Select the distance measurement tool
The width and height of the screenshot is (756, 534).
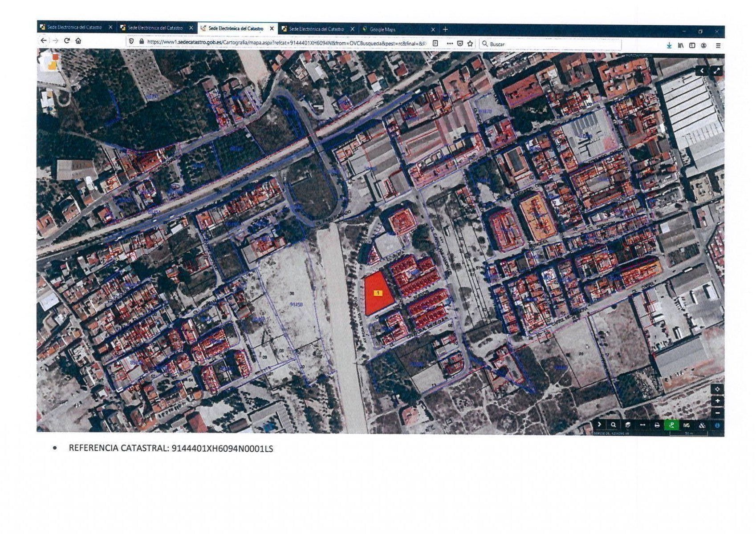point(642,425)
